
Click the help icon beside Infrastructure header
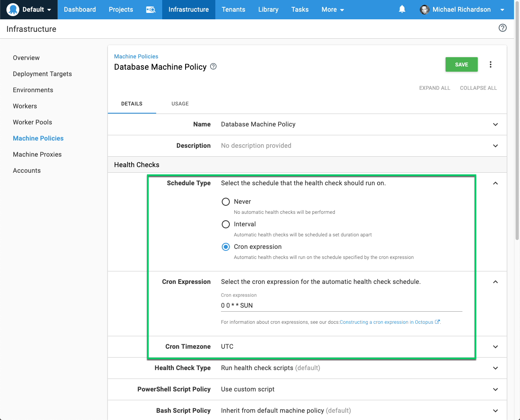(502, 28)
